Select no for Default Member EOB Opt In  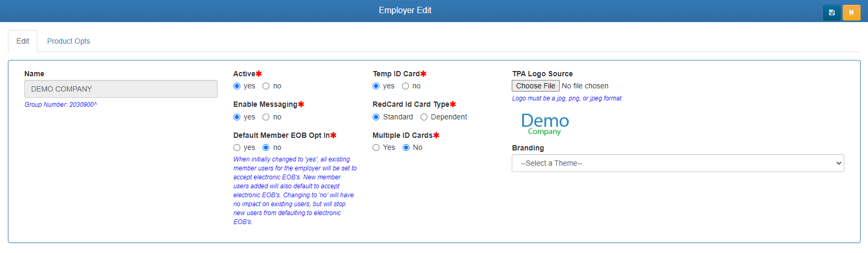tap(266, 148)
